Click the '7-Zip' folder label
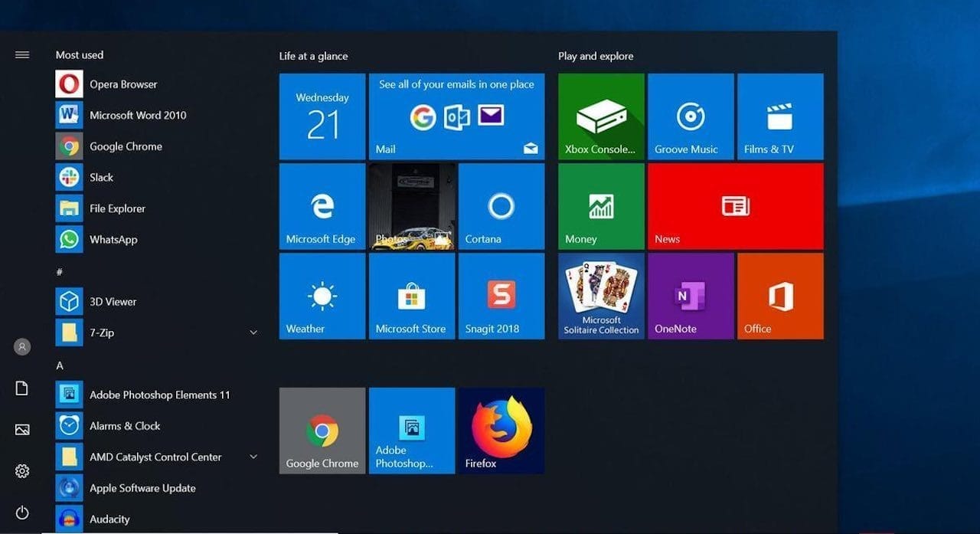 pyautogui.click(x=102, y=333)
